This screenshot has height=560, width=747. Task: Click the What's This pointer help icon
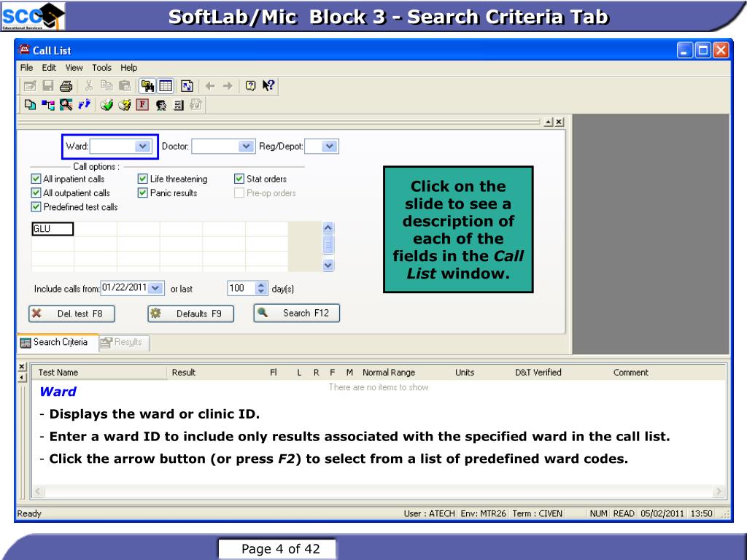point(268,86)
